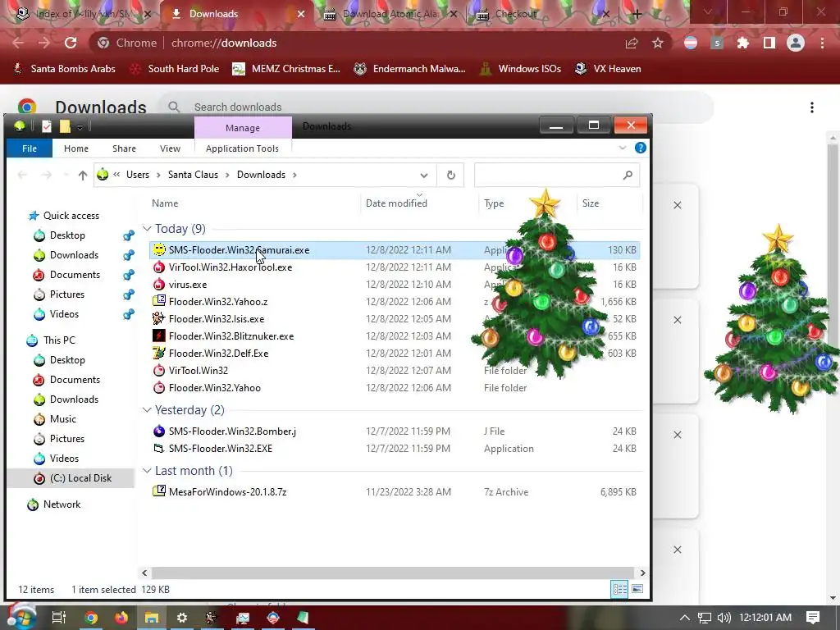
Task: Open Downloads page three-dot menu
Action: 812,107
